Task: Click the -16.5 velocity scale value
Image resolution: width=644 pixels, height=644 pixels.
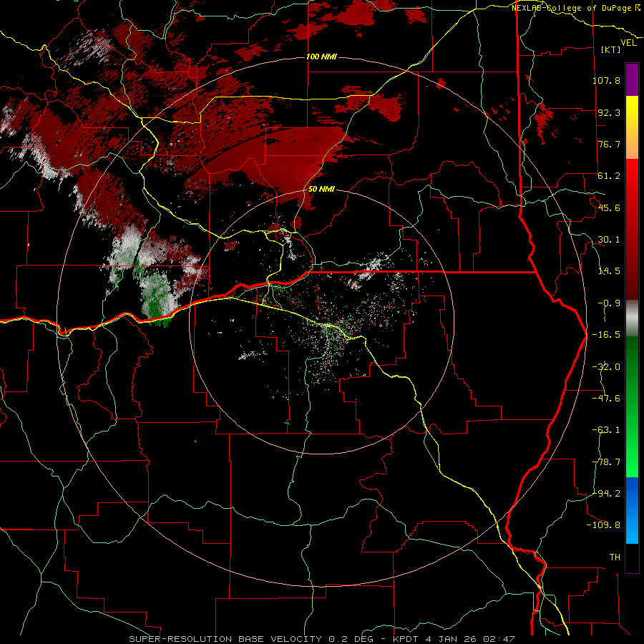Action: pos(606,335)
